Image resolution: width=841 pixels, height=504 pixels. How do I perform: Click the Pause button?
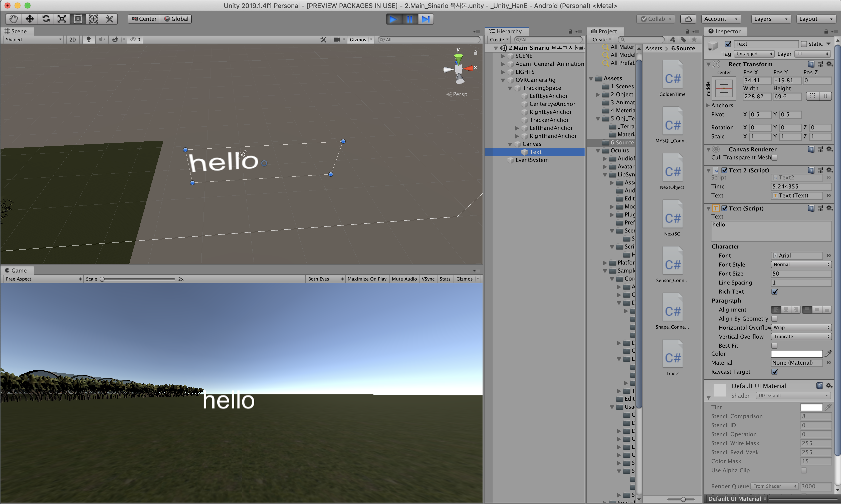[x=410, y=19]
